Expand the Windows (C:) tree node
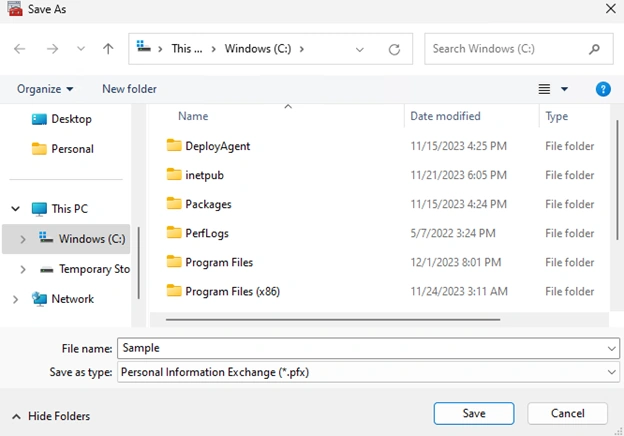624x436 pixels. coord(23,239)
